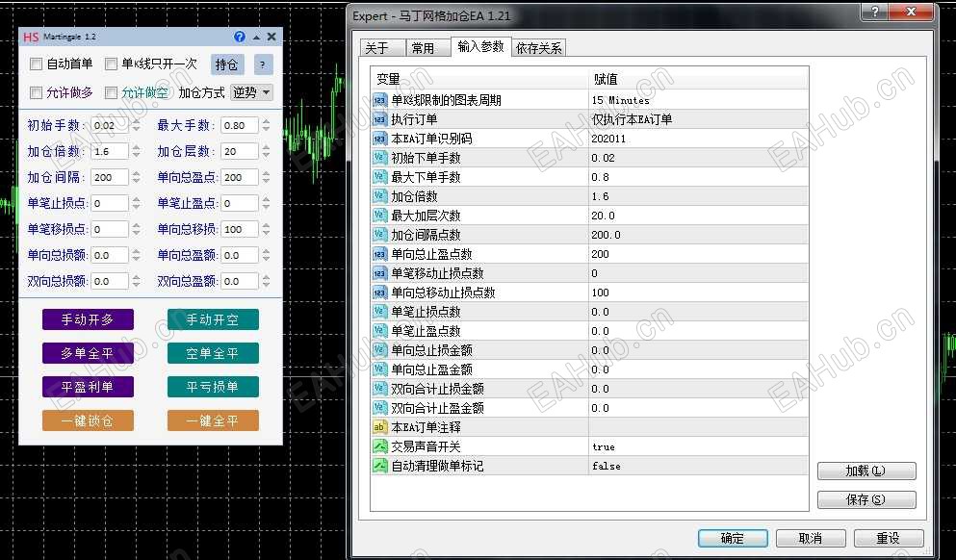Click the 多单全平 button

pyautogui.click(x=88, y=353)
